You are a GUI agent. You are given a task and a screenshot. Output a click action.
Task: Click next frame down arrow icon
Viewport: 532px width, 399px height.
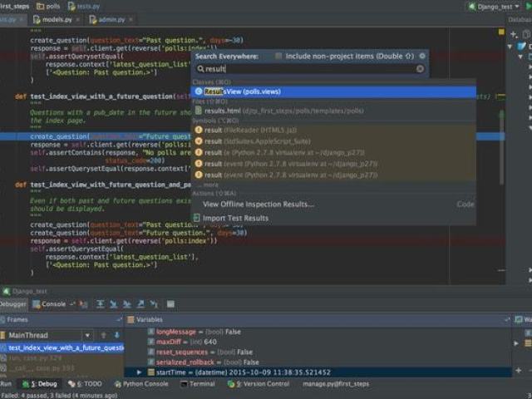[x=116, y=335]
